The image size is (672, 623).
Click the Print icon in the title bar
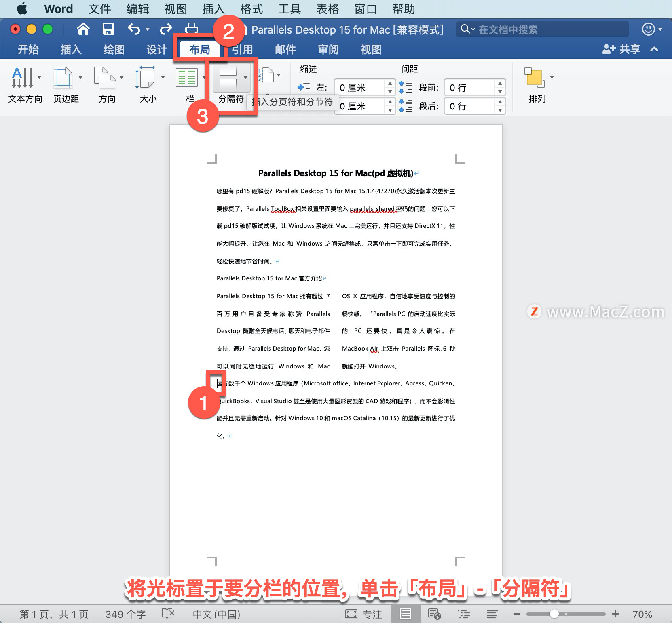click(x=191, y=29)
